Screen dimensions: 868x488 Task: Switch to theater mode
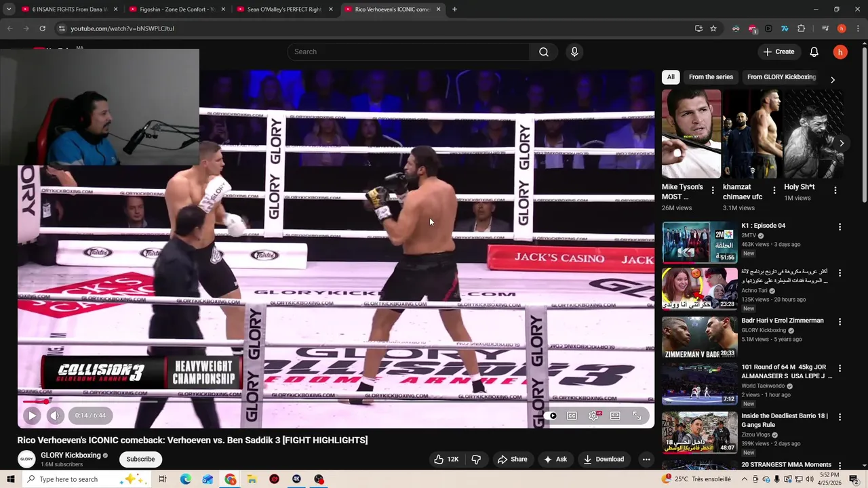tap(615, 415)
